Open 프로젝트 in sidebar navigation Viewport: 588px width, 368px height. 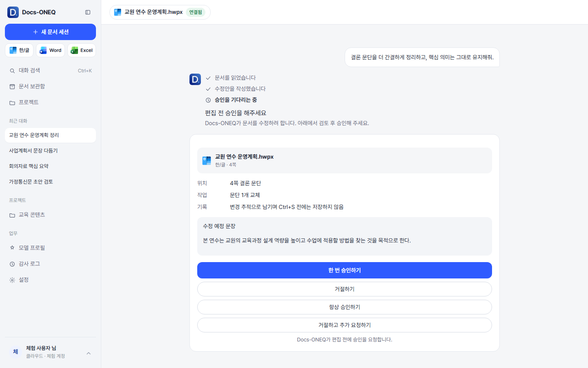(x=50, y=102)
